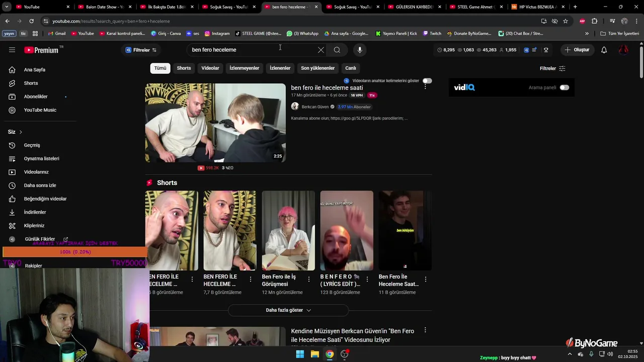Open more options for the Short 'B E N F E R O'
Image resolution: width=644 pixels, height=362 pixels.
(367, 279)
